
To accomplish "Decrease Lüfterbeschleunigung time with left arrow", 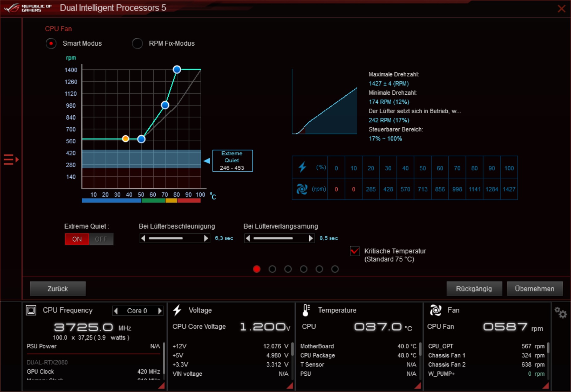I will (x=143, y=238).
